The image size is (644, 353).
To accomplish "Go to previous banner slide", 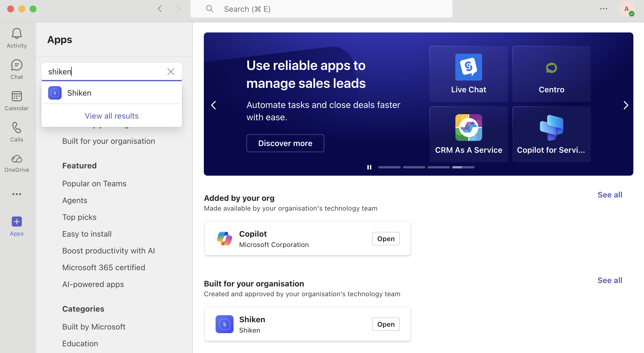I will (x=214, y=105).
